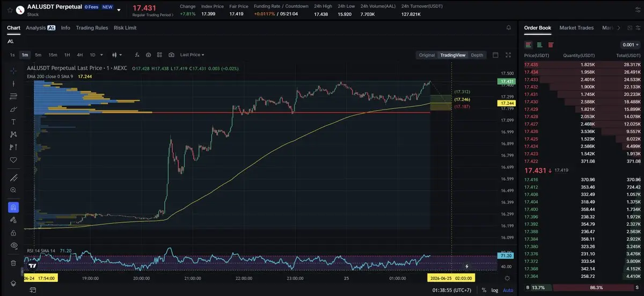Toggle the log scale option

click(494, 290)
